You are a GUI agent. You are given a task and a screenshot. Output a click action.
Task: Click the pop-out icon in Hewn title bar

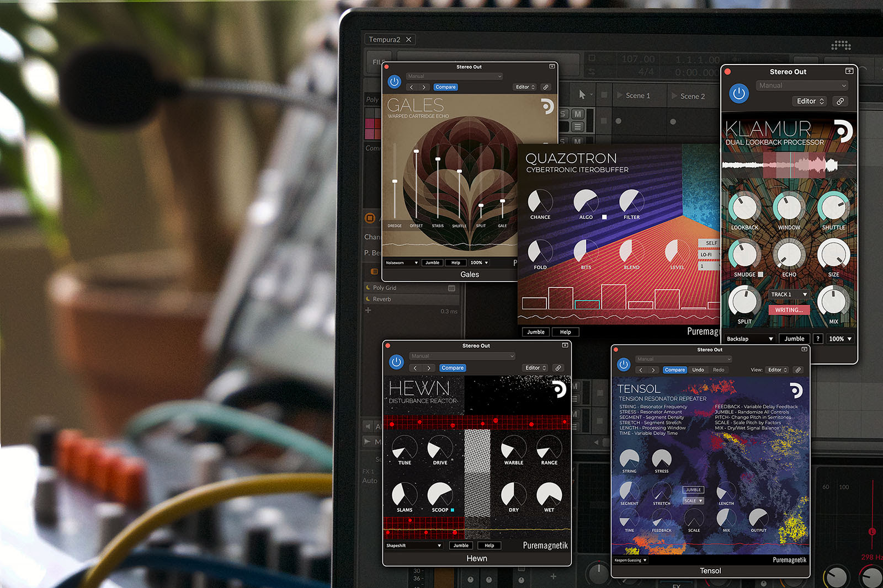[x=565, y=345]
